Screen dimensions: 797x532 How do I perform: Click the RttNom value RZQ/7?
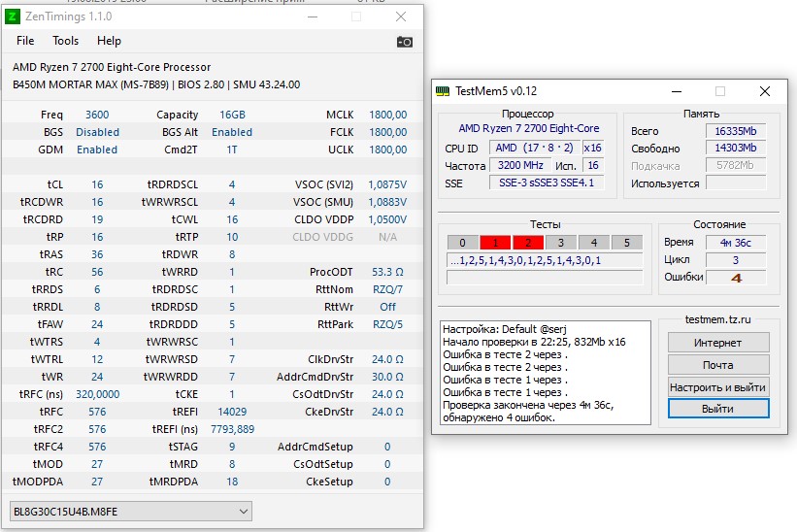387,289
